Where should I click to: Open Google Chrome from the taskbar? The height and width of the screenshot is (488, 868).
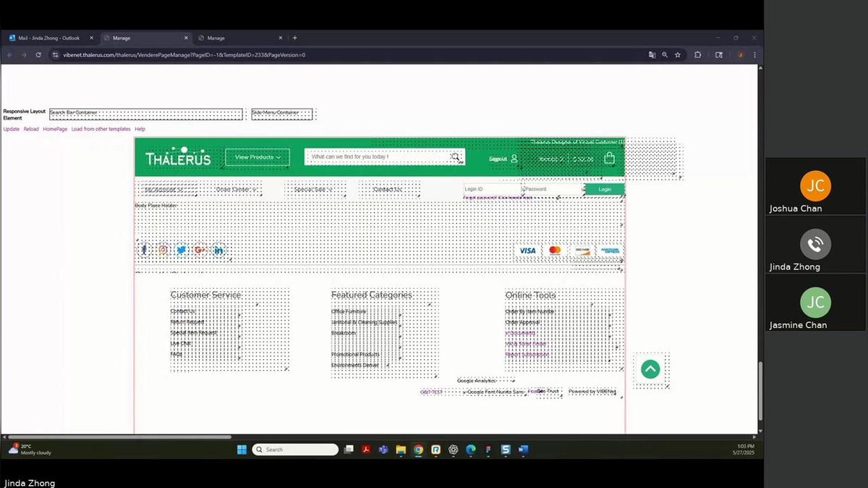419,450
